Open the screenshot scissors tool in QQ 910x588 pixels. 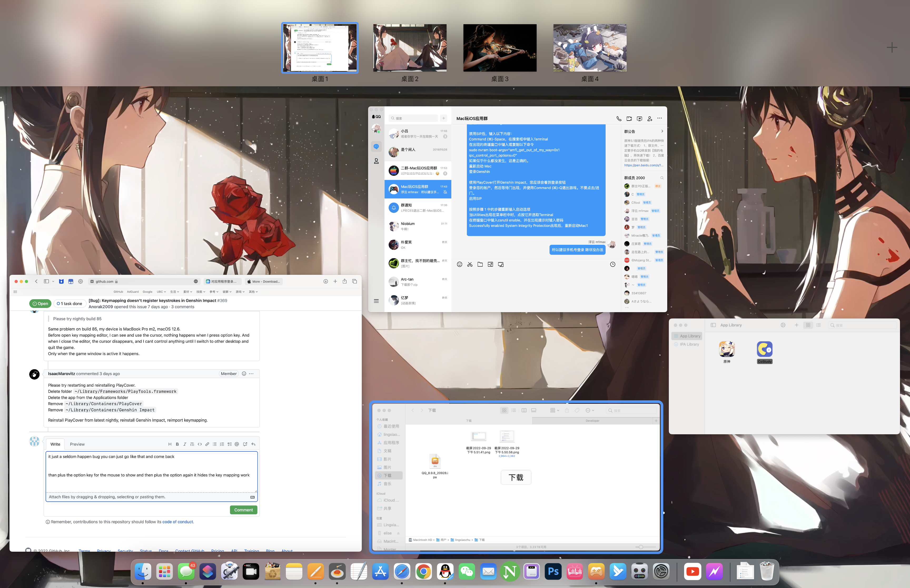pos(470,264)
